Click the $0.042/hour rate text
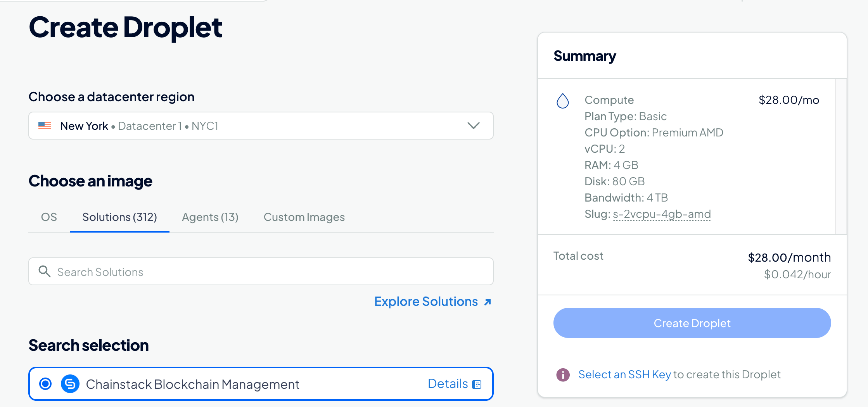Image resolution: width=868 pixels, height=407 pixels. point(797,274)
